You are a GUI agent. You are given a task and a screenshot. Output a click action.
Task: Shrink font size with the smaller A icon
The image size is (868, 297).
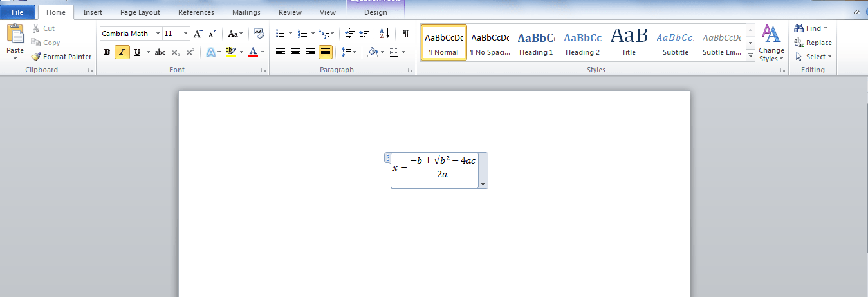pyautogui.click(x=212, y=34)
